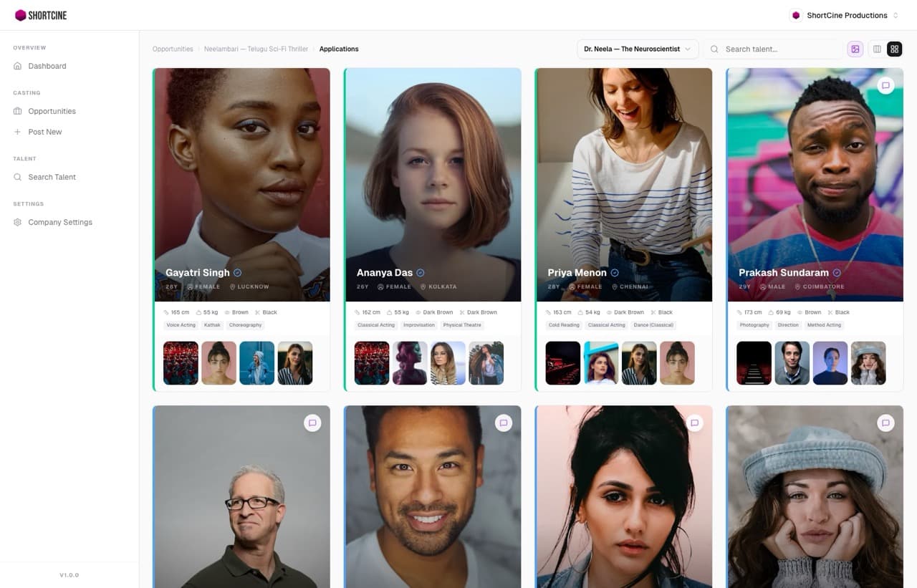Click the ShortCine logo icon
The width and height of the screenshot is (917, 588).
coord(21,15)
